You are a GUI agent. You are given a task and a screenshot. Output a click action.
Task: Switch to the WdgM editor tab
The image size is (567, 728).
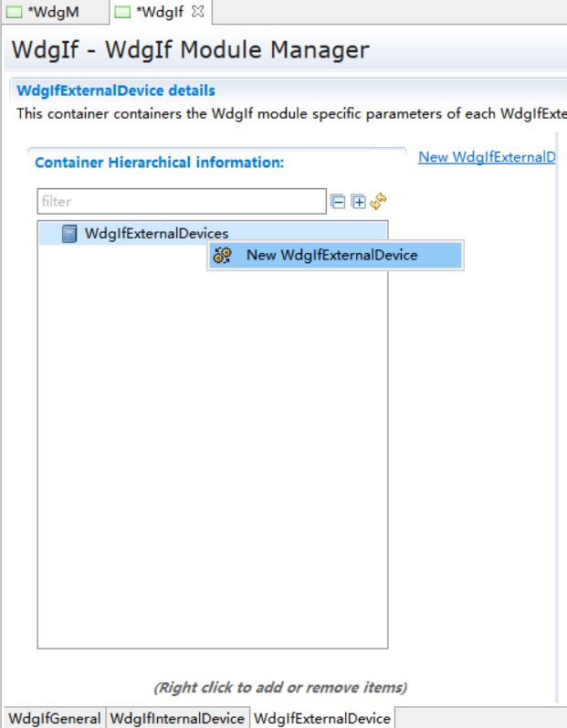pos(54,12)
